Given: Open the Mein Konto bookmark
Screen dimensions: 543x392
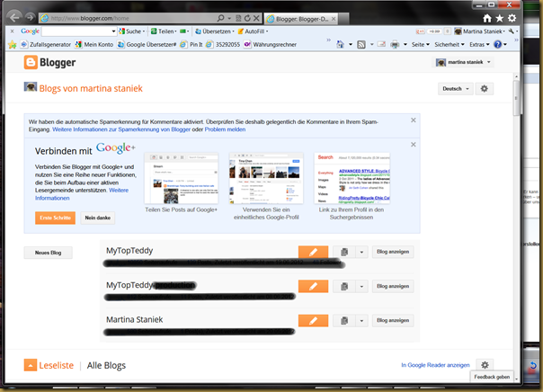Looking at the screenshot, I should click(94, 45).
